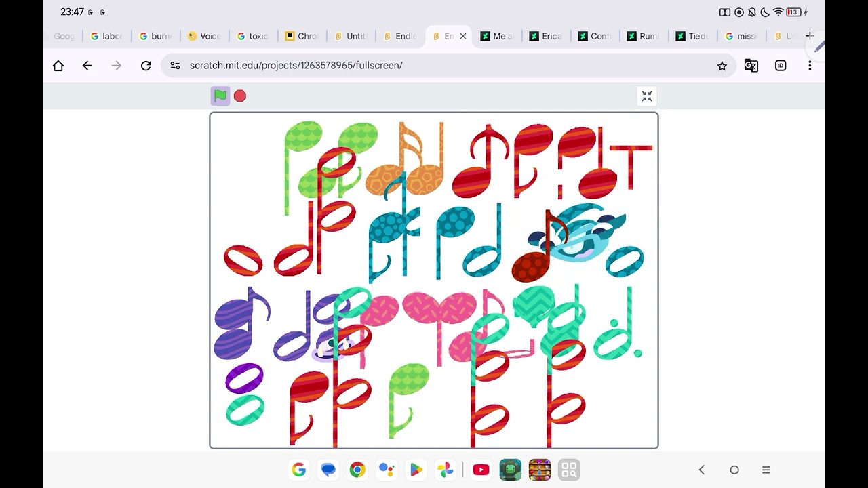Viewport: 868px width, 488px height.
Task: Click the green flag to start project
Action: tap(220, 96)
